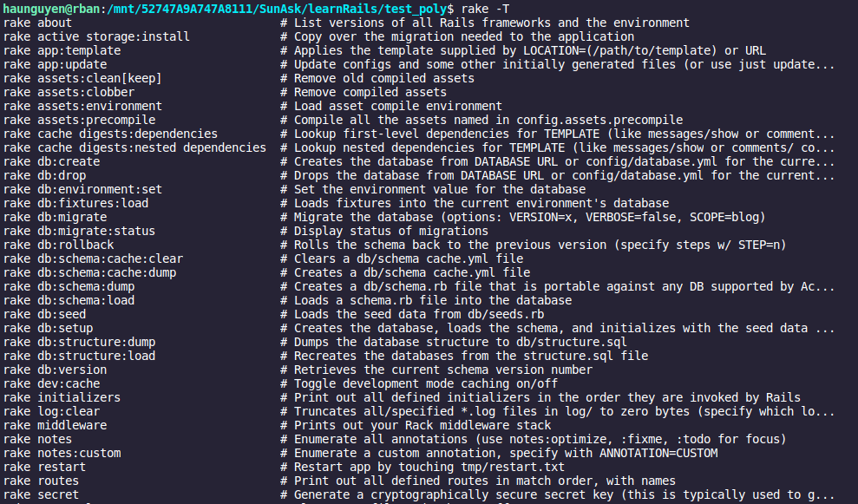
Task: Click the 'Toggle development mode caching on/off' description
Action: pos(427,383)
